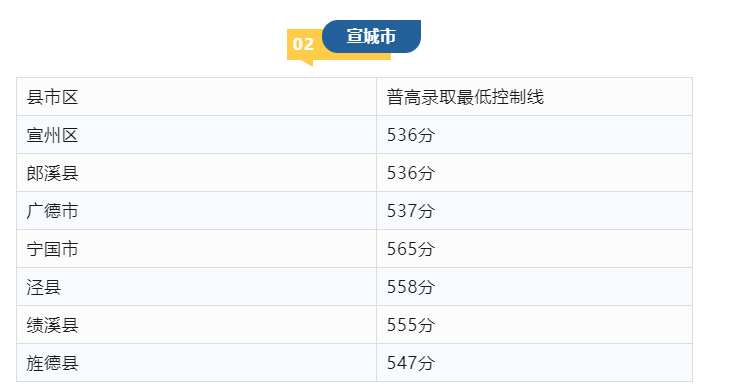
Task: Click the 565分 score cell
Action: 534,249
